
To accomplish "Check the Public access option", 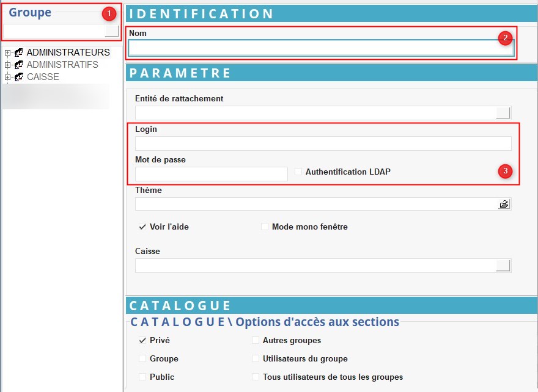I will coord(142,377).
